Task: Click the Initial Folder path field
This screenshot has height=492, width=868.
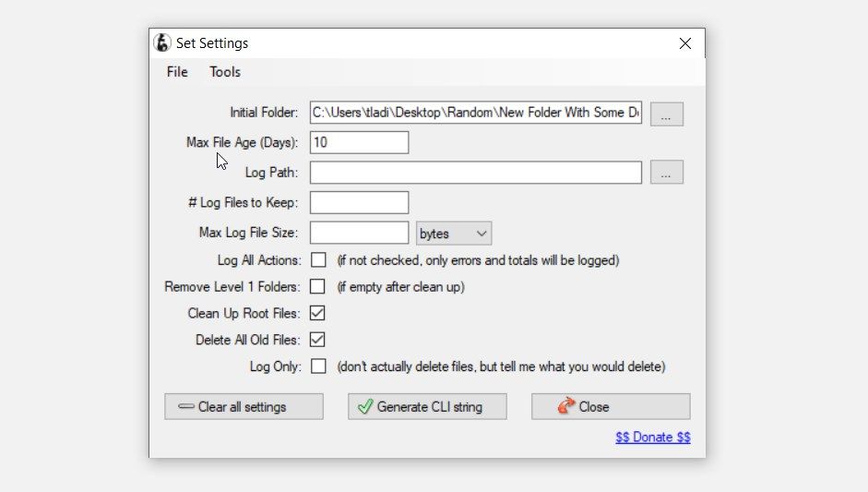Action: coord(476,113)
